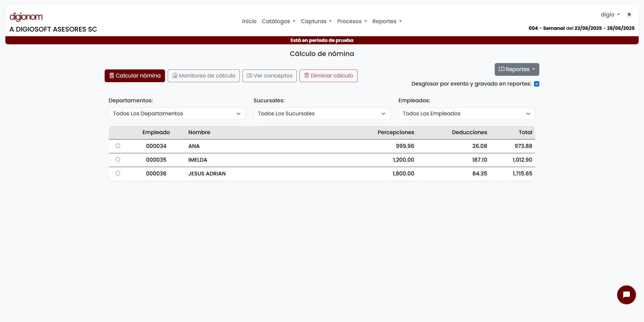Open the digio user account menu
The height and width of the screenshot is (322, 644).
[x=610, y=15]
